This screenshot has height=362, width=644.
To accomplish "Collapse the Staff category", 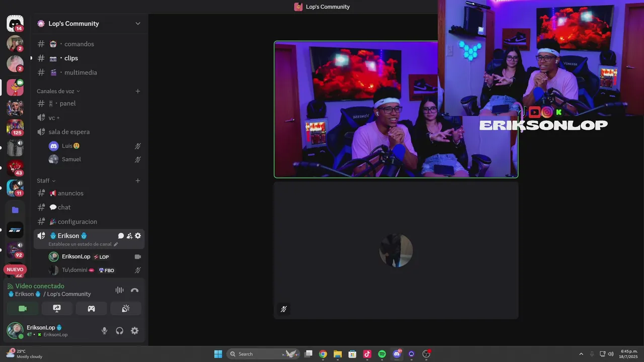I will pyautogui.click(x=46, y=180).
